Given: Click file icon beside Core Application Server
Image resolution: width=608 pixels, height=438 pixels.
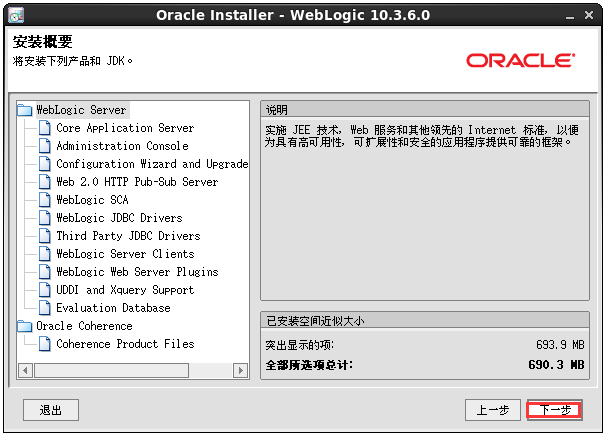Looking at the screenshot, I should (x=45, y=128).
